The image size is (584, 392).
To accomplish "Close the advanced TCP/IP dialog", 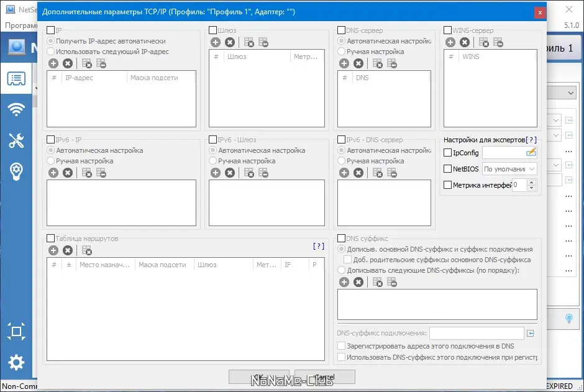I will 540,12.
